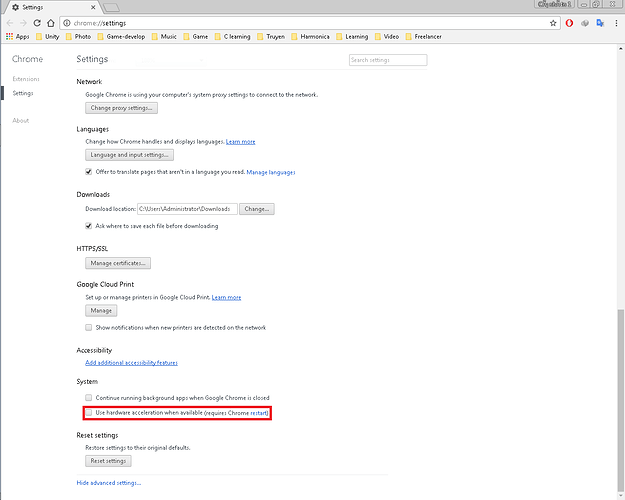Screen dimensions: 625x500
Task: Open Learn more link for Cloud Print
Action: coord(226,297)
